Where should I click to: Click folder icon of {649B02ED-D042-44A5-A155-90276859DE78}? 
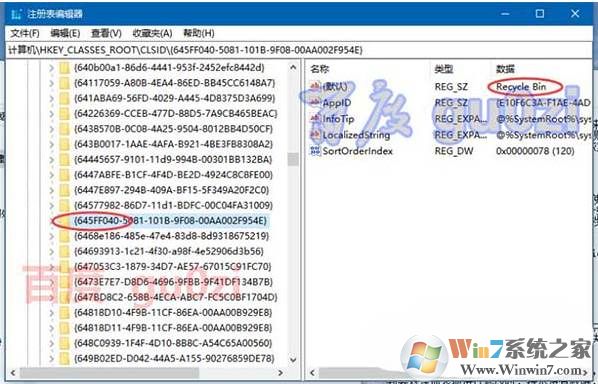64,358
